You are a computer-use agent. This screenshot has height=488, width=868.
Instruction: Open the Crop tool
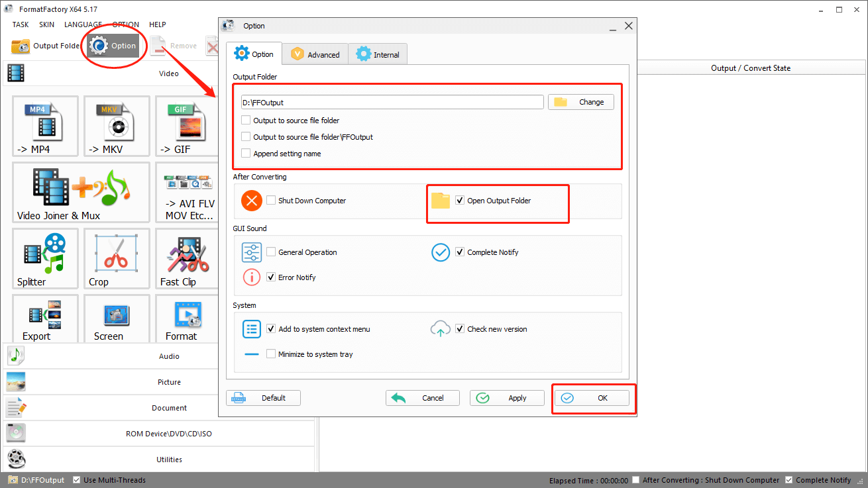point(117,258)
